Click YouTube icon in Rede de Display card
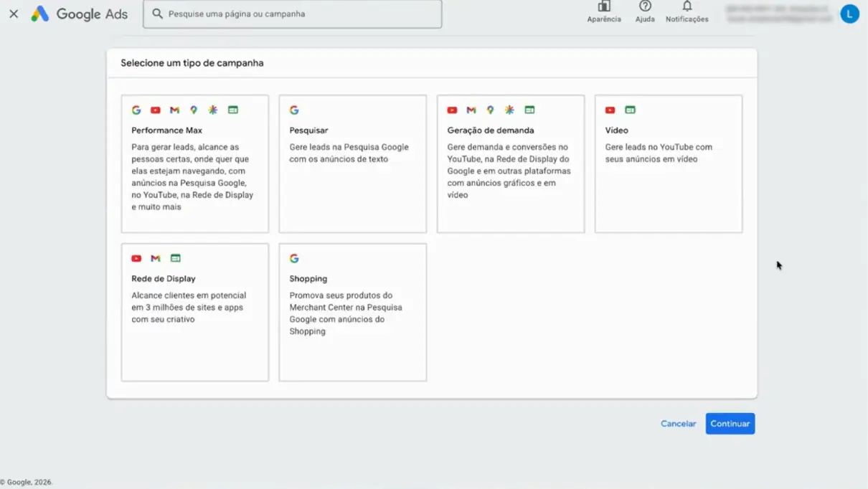This screenshot has height=489, width=868. click(136, 258)
